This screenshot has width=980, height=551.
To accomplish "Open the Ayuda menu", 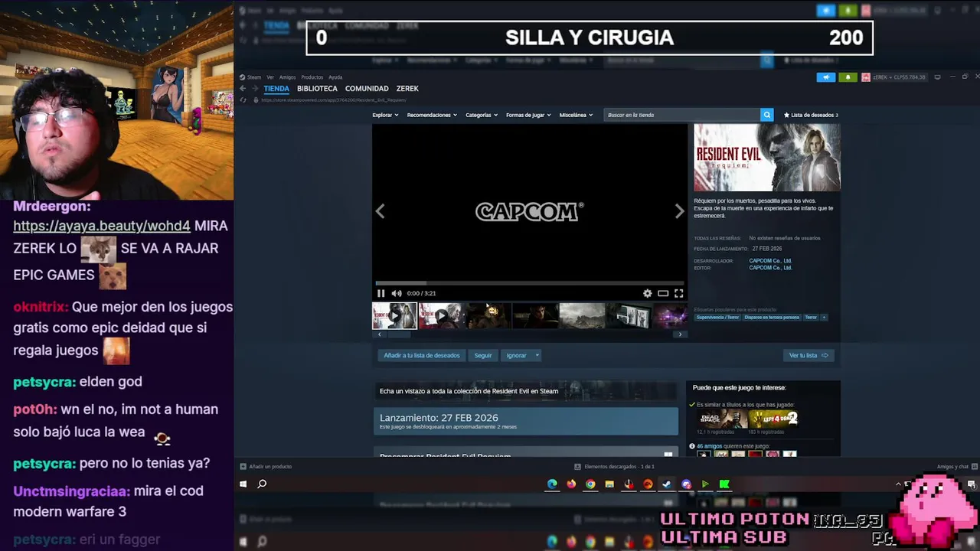I will coord(335,77).
